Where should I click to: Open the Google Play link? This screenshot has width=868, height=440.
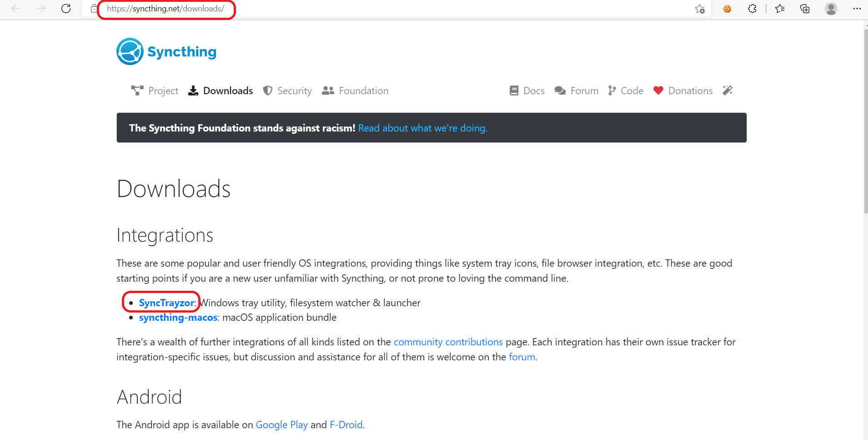282,425
